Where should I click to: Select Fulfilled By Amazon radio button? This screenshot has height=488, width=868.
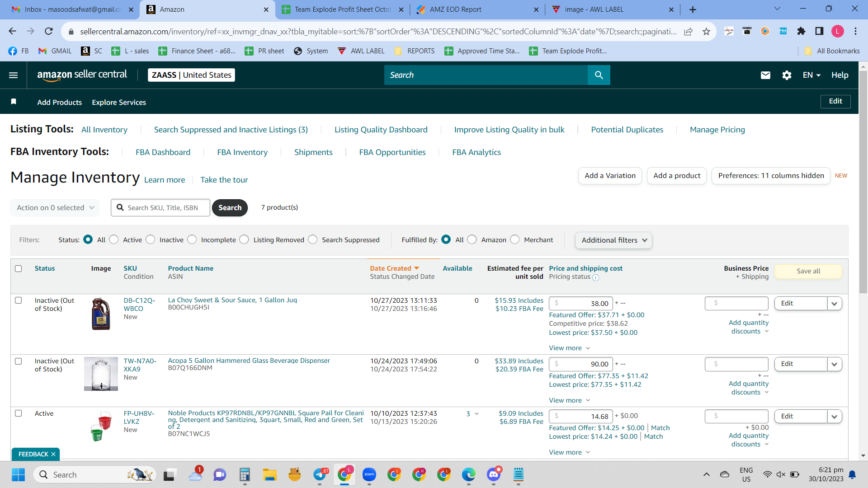pos(472,239)
